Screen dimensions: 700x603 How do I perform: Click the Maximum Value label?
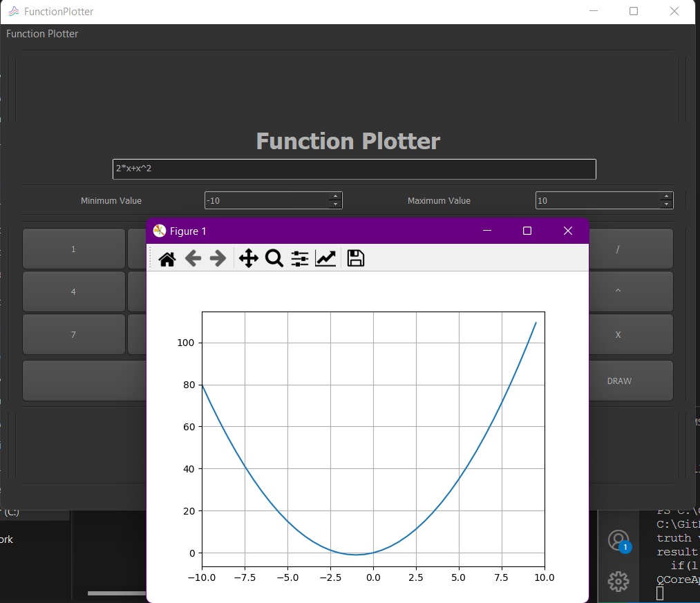tap(439, 201)
